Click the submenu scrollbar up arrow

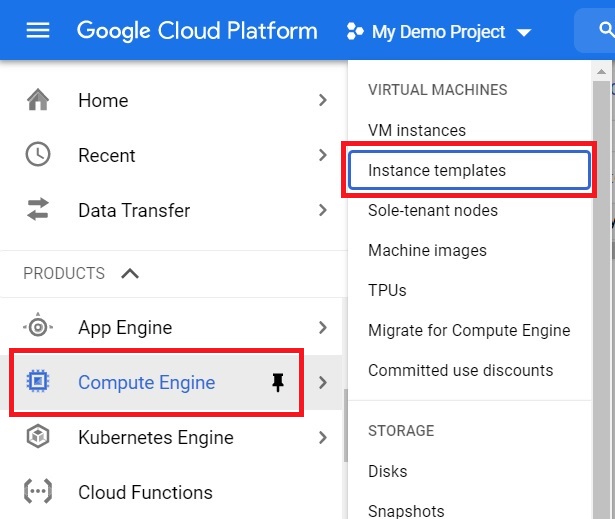click(x=601, y=71)
